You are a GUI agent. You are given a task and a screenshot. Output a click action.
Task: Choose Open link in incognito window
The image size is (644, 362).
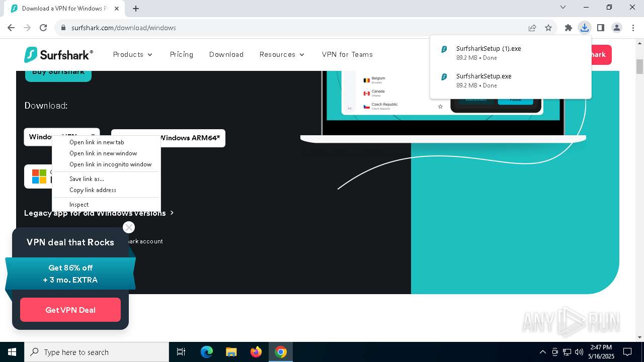106,164
